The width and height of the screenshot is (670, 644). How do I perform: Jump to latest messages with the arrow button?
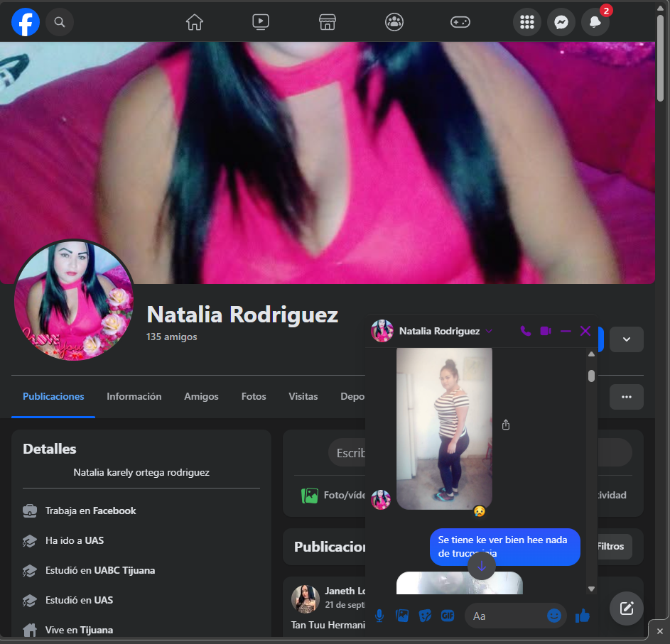point(482,566)
